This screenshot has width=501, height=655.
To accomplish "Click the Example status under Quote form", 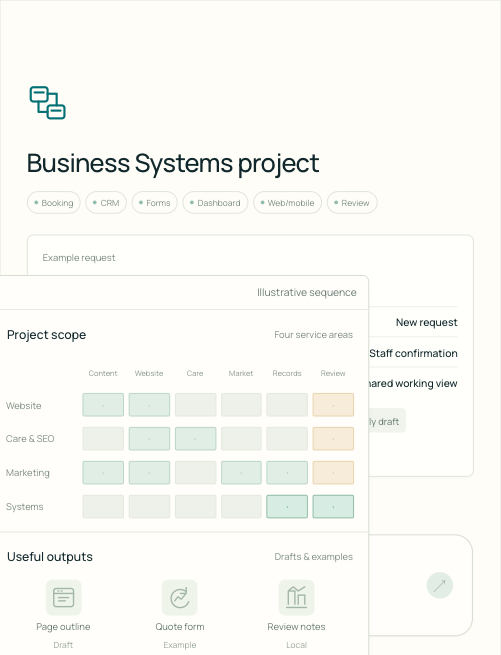I will point(180,645).
